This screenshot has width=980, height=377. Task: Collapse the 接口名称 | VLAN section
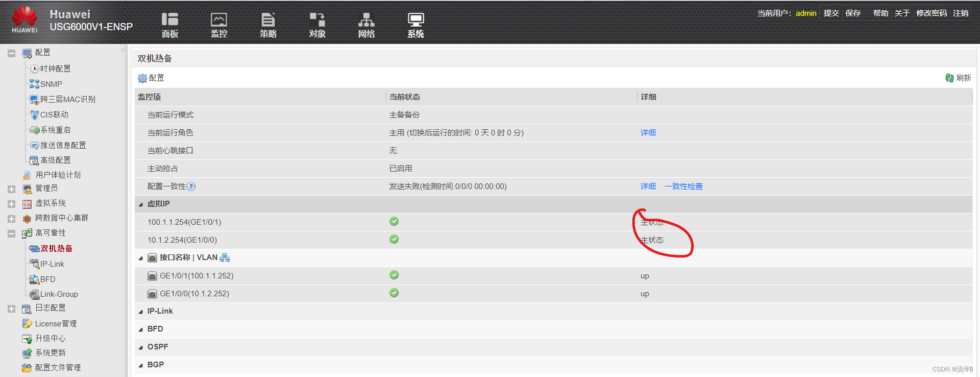point(141,258)
